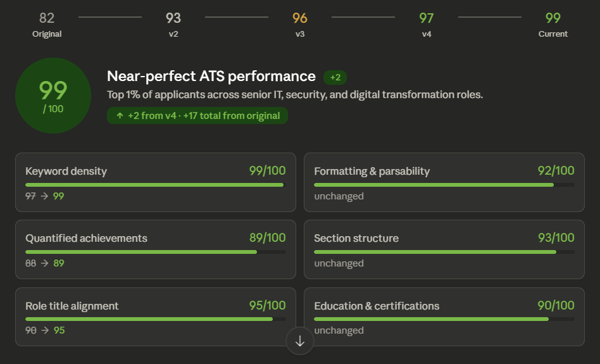This screenshot has width=600, height=364.
Task: Open the Formatting & parsability card
Action: pos(444,182)
